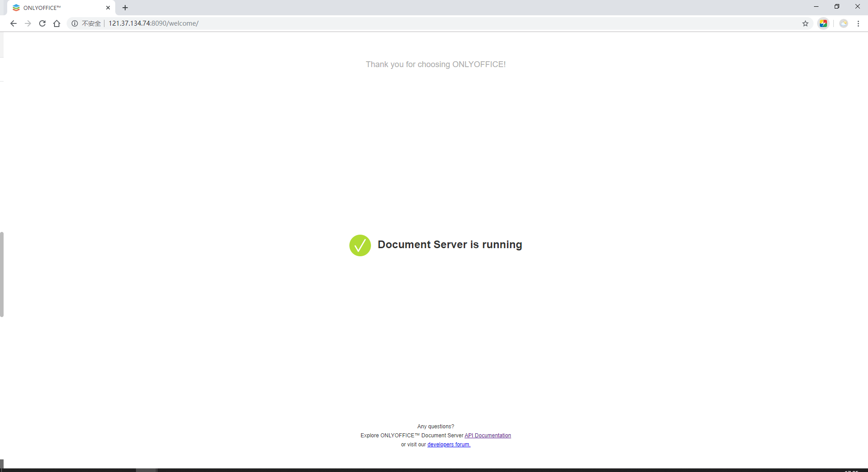Click the 'Any questions?' text

click(x=436, y=427)
